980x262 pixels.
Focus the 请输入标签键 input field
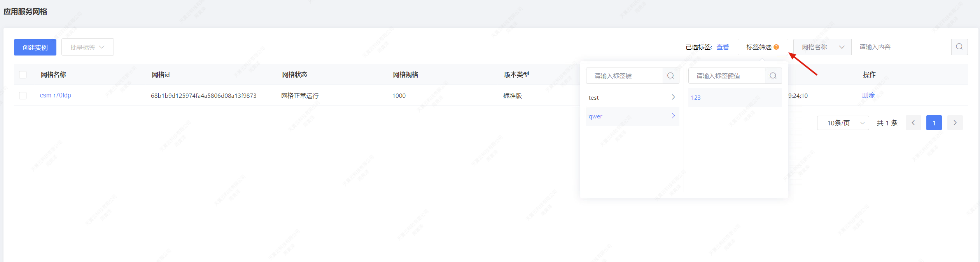click(x=624, y=76)
